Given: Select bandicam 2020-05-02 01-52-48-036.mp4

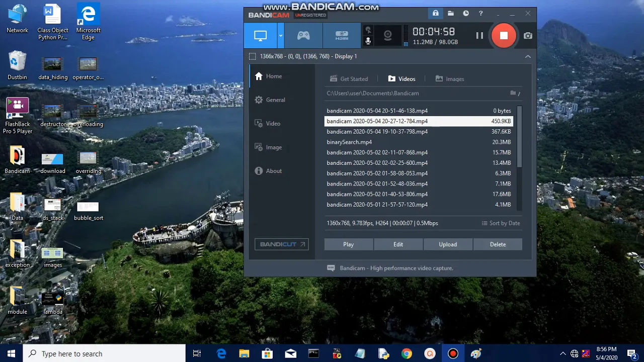Looking at the screenshot, I should point(419,184).
